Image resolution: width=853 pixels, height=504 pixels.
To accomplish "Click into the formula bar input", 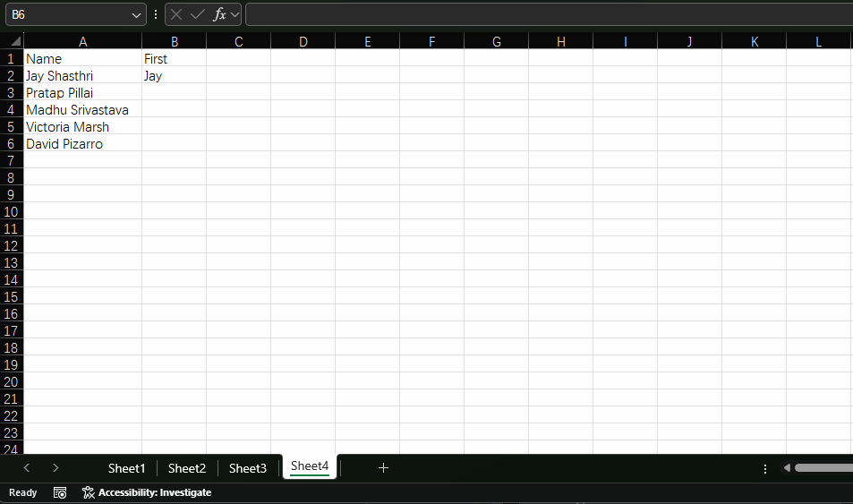I will click(x=549, y=14).
